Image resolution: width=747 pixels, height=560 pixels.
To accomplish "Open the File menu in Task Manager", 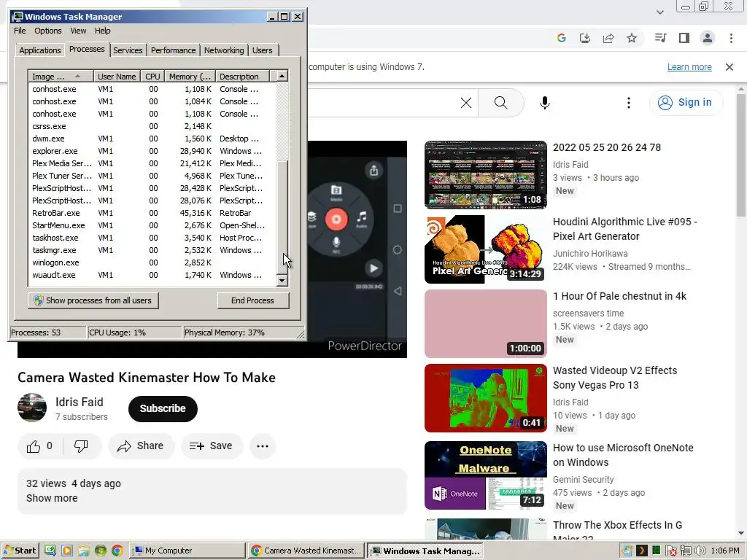I will pos(20,31).
